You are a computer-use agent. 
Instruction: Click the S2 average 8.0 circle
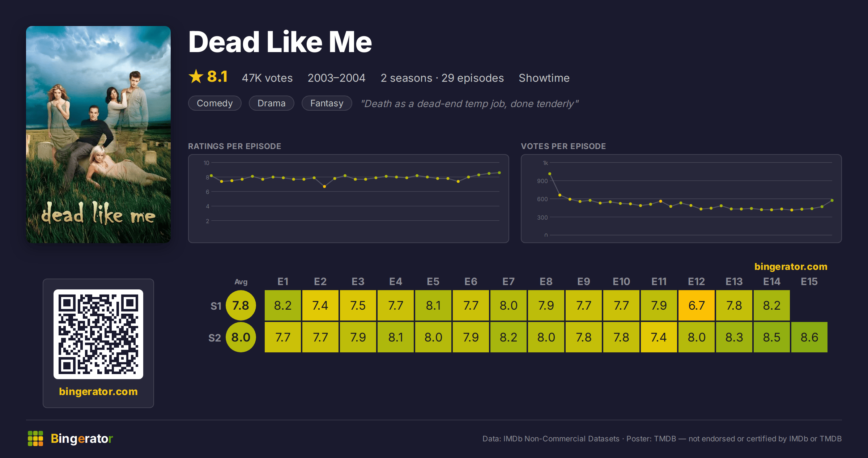pyautogui.click(x=241, y=337)
